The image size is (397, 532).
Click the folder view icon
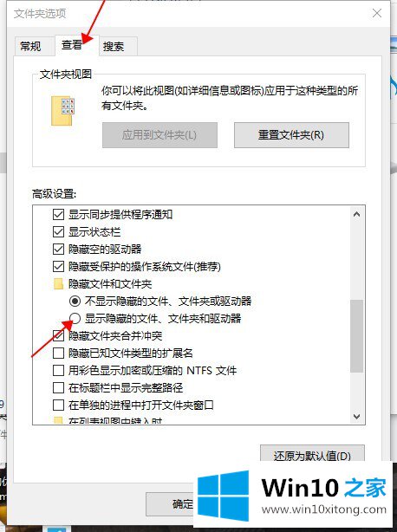pyautogui.click(x=62, y=111)
